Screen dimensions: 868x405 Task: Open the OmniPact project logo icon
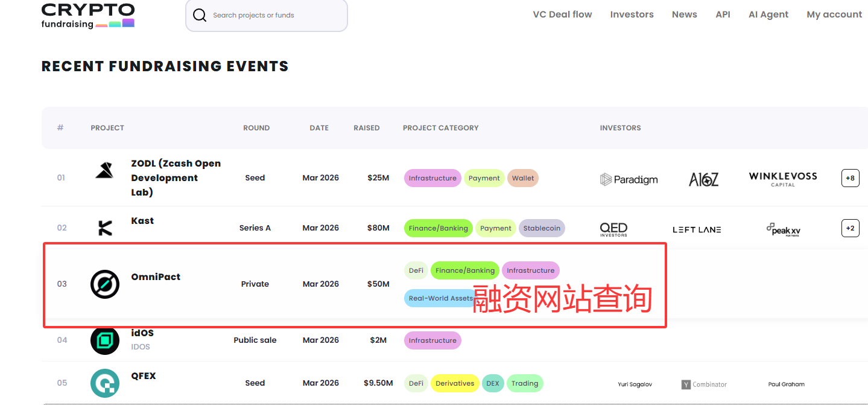[105, 284]
